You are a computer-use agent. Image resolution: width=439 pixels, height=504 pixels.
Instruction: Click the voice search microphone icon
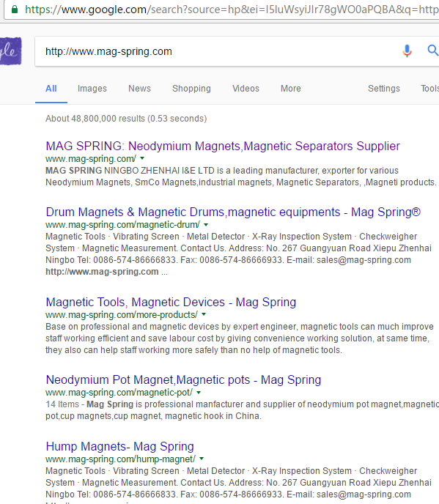[x=407, y=51]
